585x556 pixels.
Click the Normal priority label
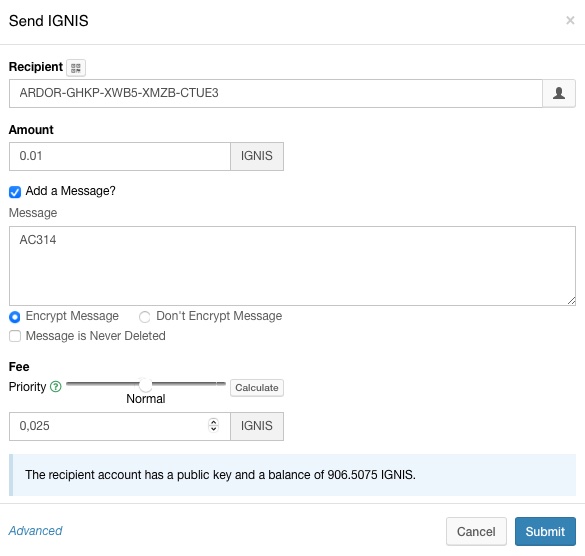point(146,399)
